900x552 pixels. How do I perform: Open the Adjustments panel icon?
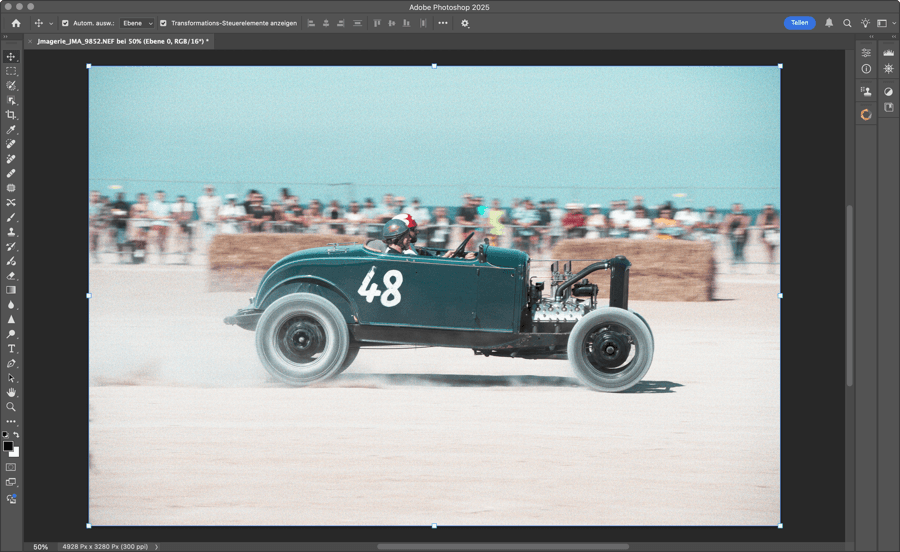(888, 92)
